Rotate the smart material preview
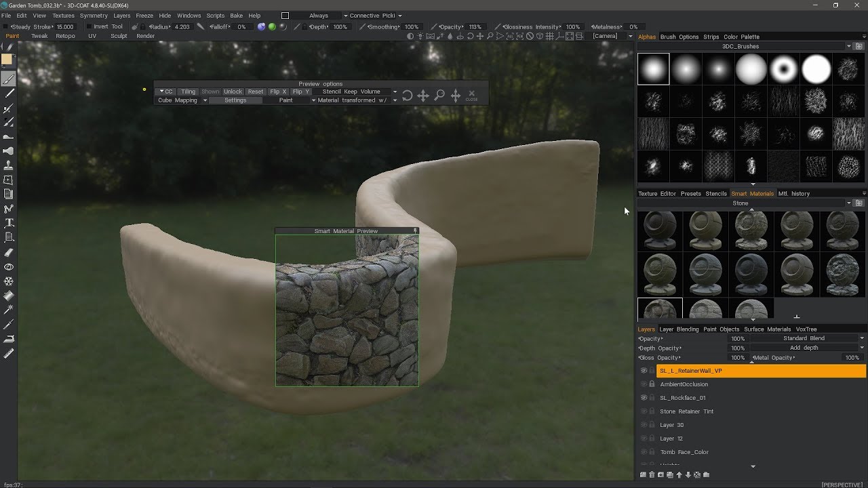868x488 pixels. point(407,96)
